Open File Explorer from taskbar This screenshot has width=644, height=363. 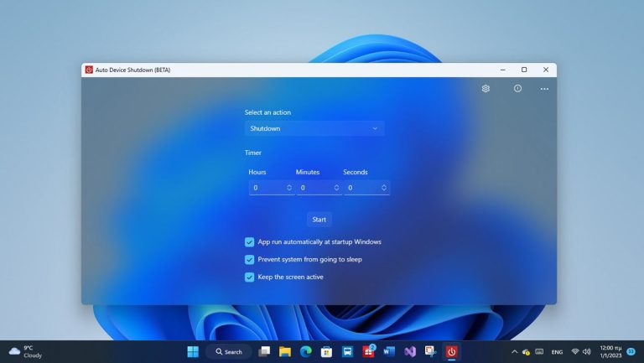[x=285, y=351]
